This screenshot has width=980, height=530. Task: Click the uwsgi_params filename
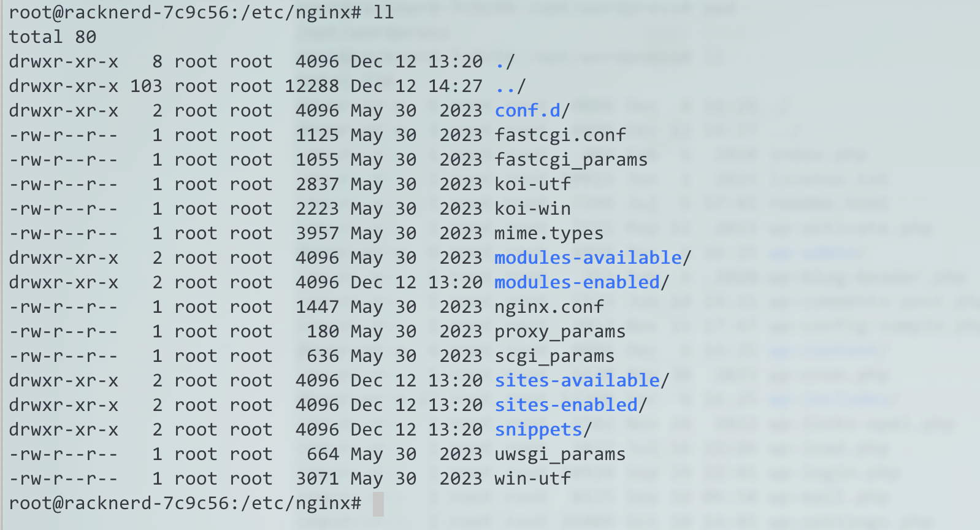coord(561,455)
